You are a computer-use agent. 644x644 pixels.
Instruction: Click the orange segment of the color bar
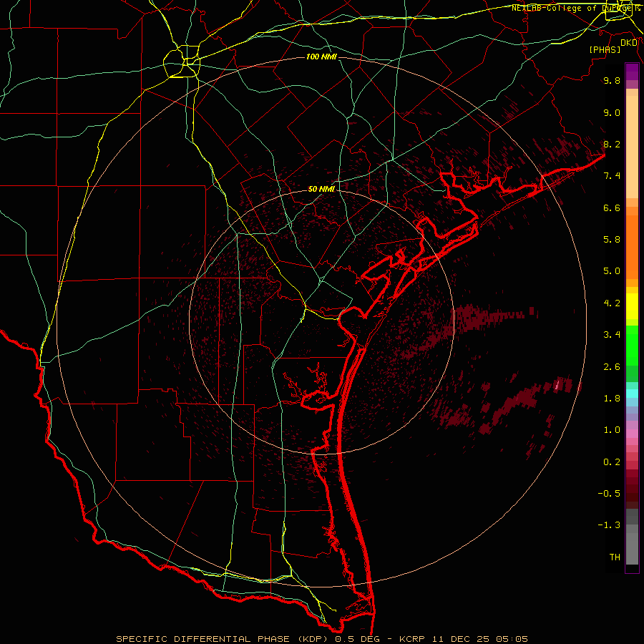click(632, 246)
